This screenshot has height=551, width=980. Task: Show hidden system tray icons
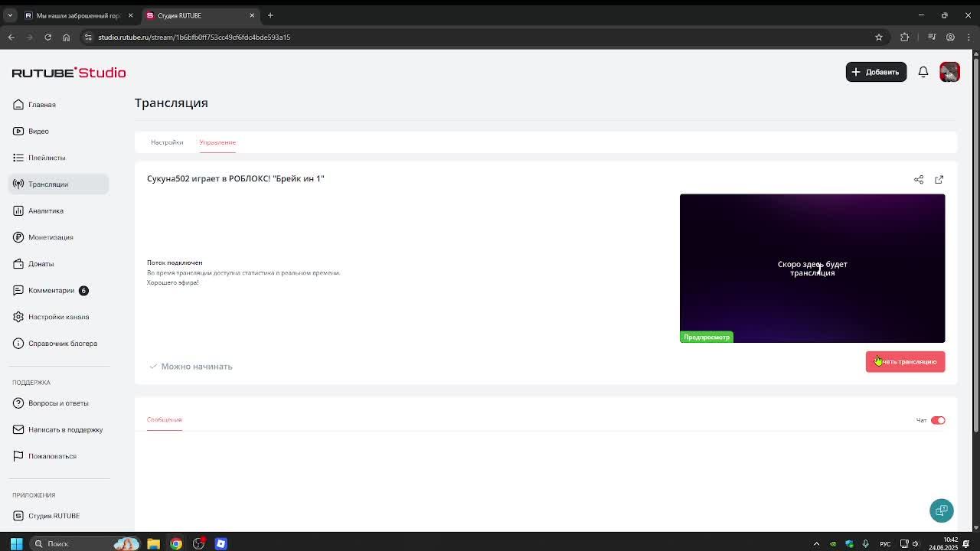[816, 544]
